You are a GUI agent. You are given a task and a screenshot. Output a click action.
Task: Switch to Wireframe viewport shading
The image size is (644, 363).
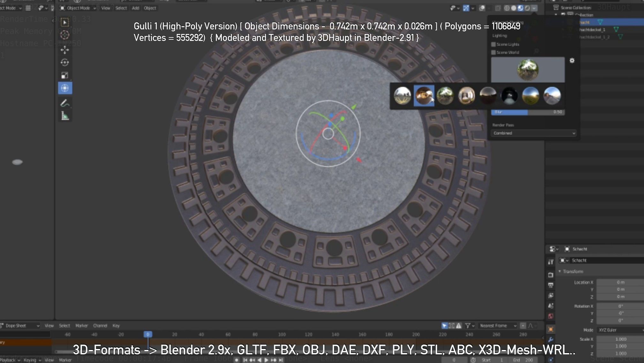click(506, 8)
